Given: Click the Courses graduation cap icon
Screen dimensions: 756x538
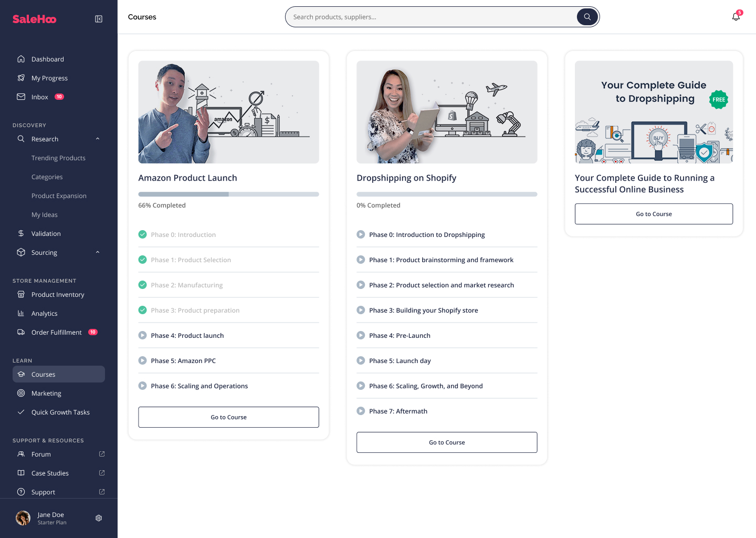Looking at the screenshot, I should point(21,374).
